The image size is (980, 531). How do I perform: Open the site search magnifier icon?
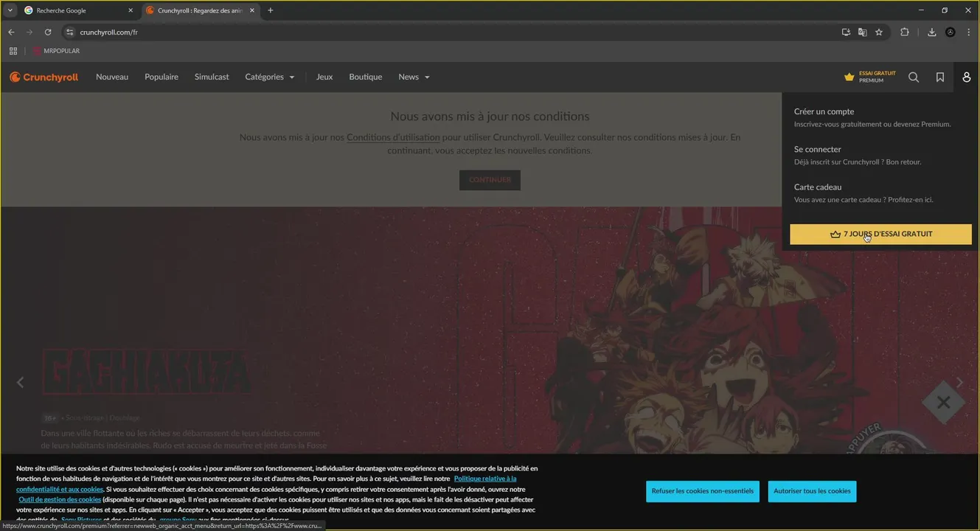tap(914, 77)
